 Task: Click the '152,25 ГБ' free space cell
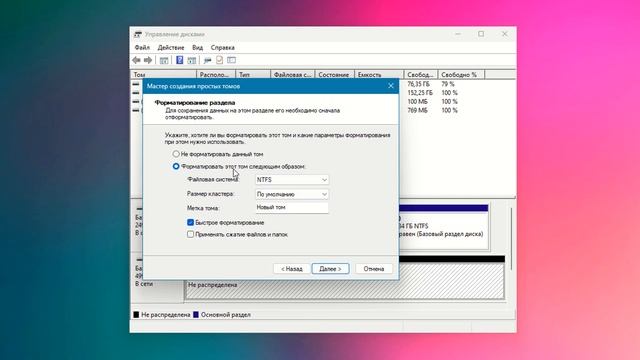420,93
